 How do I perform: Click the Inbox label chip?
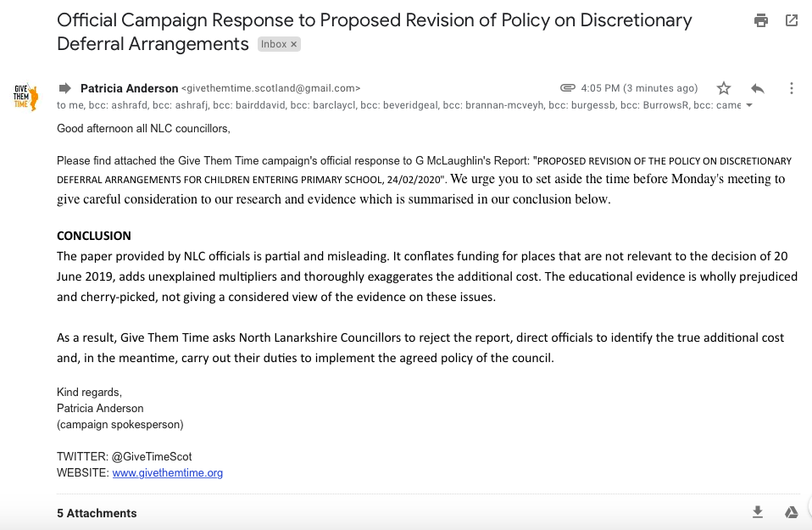click(x=274, y=44)
